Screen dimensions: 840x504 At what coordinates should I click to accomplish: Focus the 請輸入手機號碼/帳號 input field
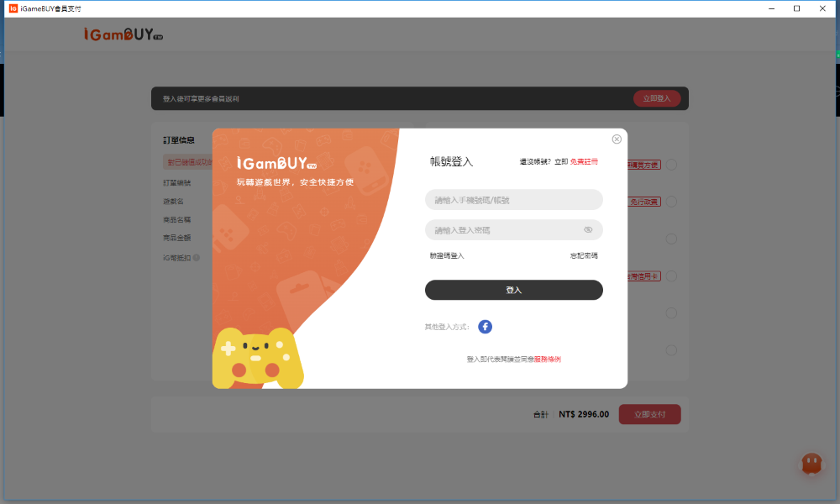pyautogui.click(x=514, y=200)
